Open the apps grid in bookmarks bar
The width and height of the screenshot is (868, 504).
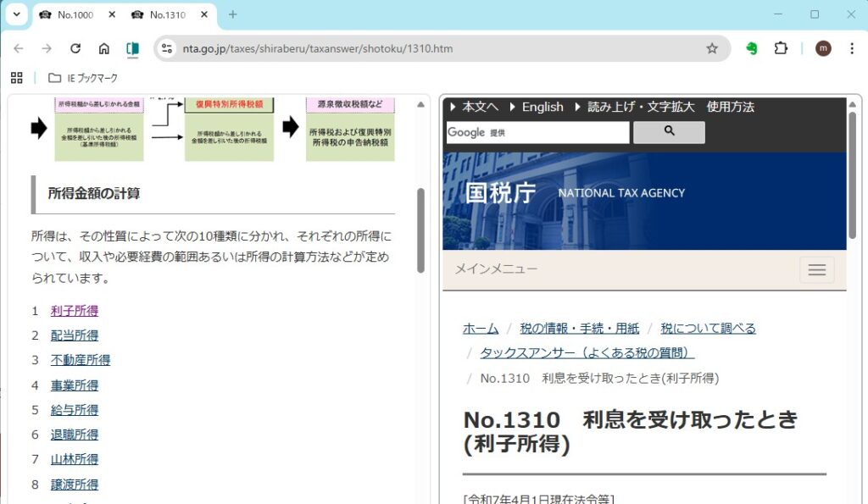click(16, 78)
